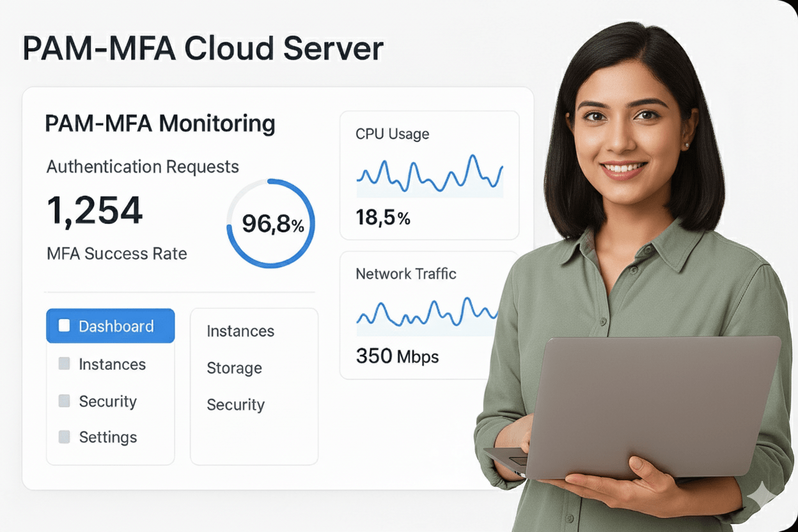Click the PAM-MFA Monitoring heading

(x=160, y=123)
